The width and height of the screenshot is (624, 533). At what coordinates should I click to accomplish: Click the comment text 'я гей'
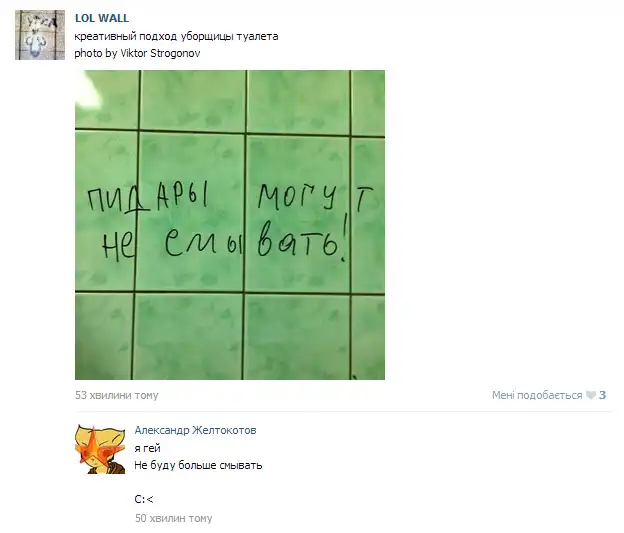coord(147,448)
